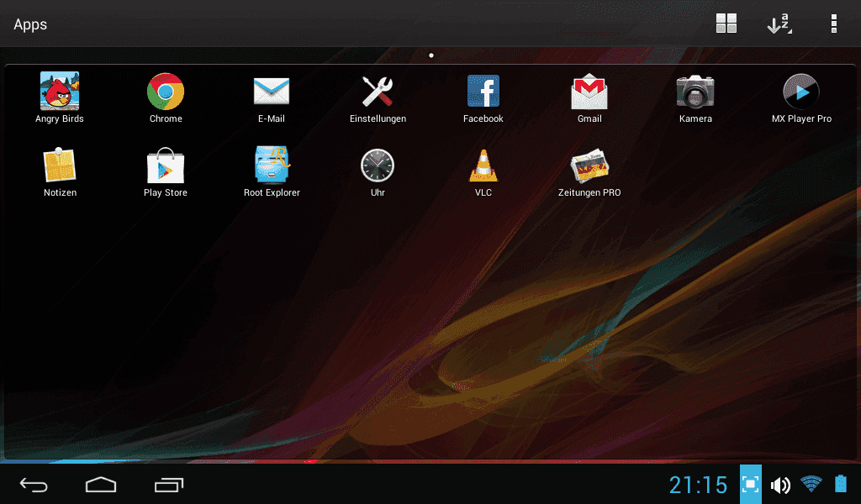Open the Zeitungen PRO app

click(x=589, y=171)
